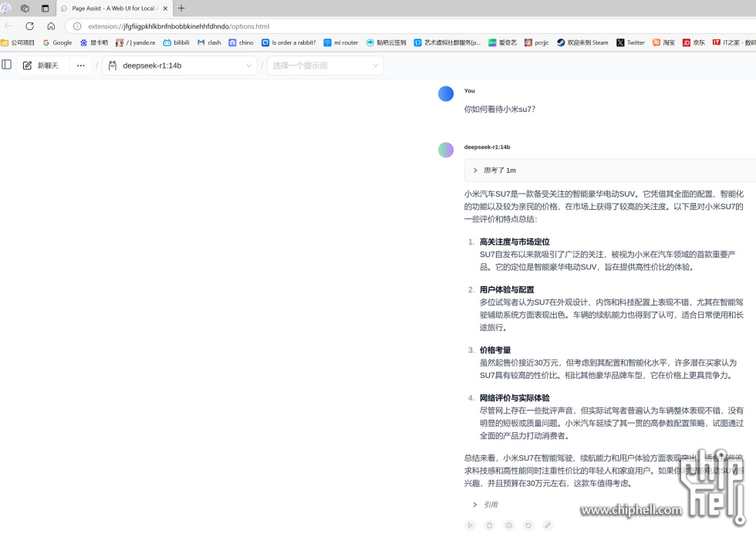The width and height of the screenshot is (756, 537).
Task: Select the Page Assist browser tab
Action: 115,8
